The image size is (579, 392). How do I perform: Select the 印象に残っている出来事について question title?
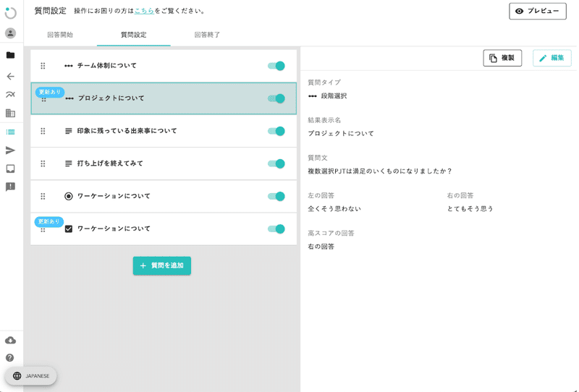point(127,131)
